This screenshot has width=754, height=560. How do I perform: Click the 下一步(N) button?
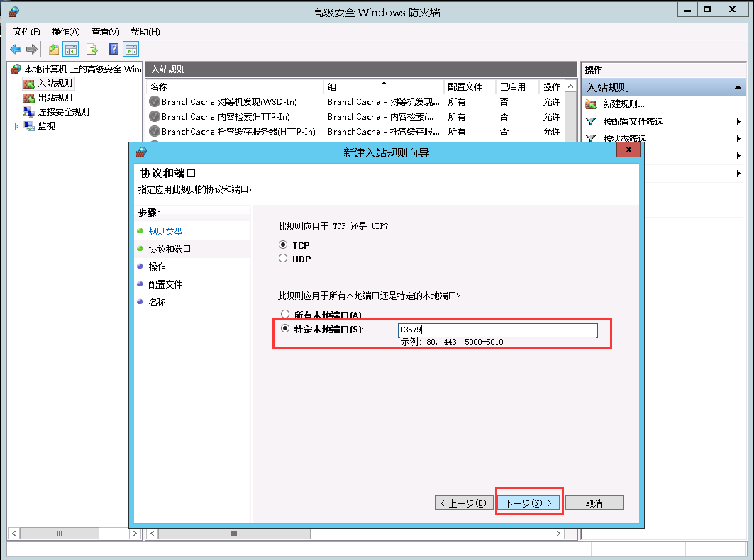[528, 503]
